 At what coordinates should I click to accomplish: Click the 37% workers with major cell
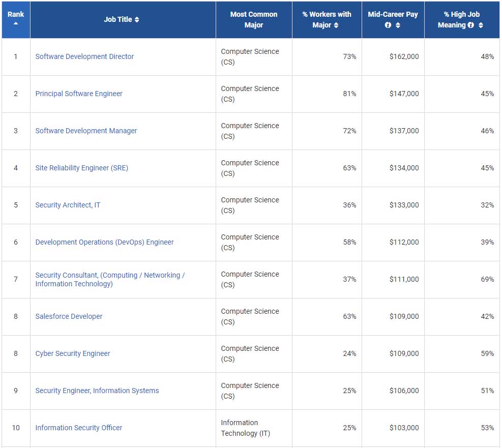click(x=327, y=279)
